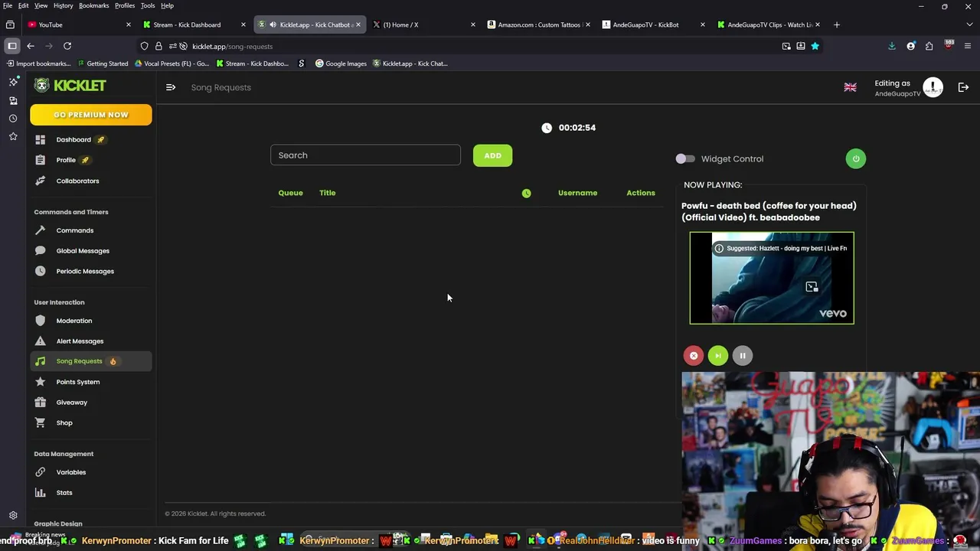Click the browser reload button

(x=67, y=46)
